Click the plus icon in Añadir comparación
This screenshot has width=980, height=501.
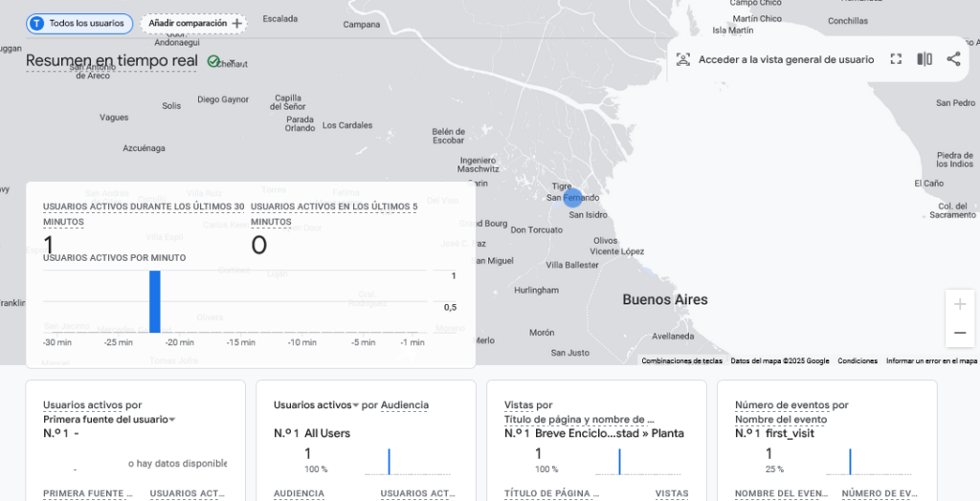click(x=237, y=23)
